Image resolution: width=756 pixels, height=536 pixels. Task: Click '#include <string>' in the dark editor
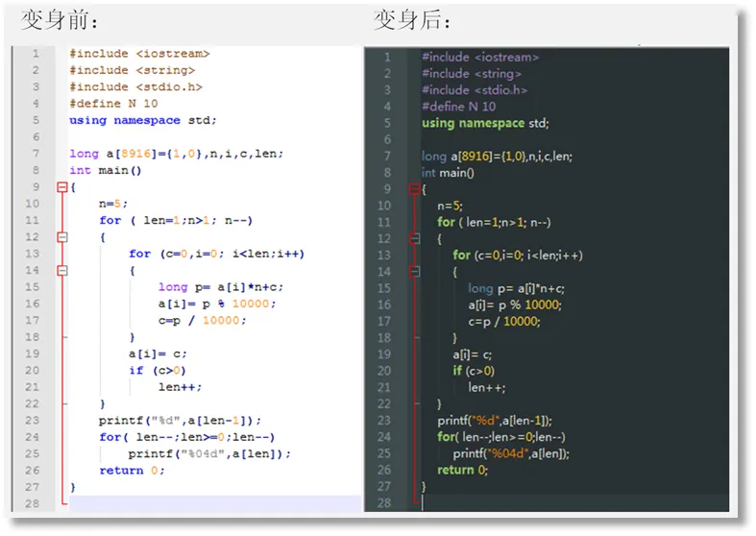(472, 74)
